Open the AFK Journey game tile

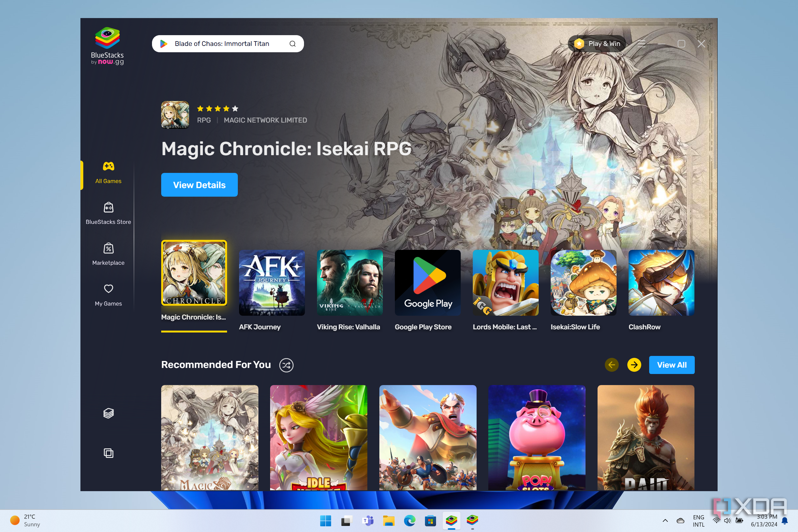click(x=272, y=282)
